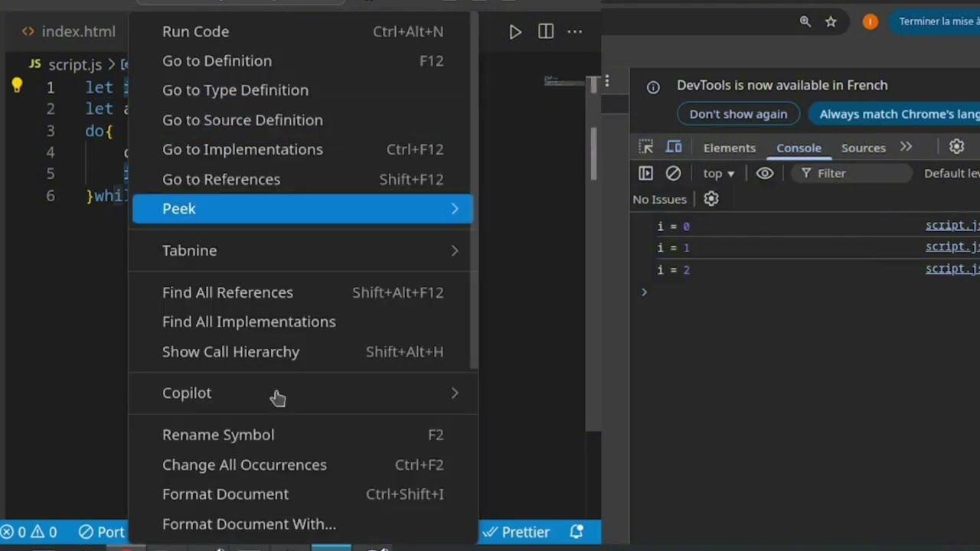This screenshot has width=980, height=551.
Task: Expand the Copilot submenu
Action: point(302,393)
